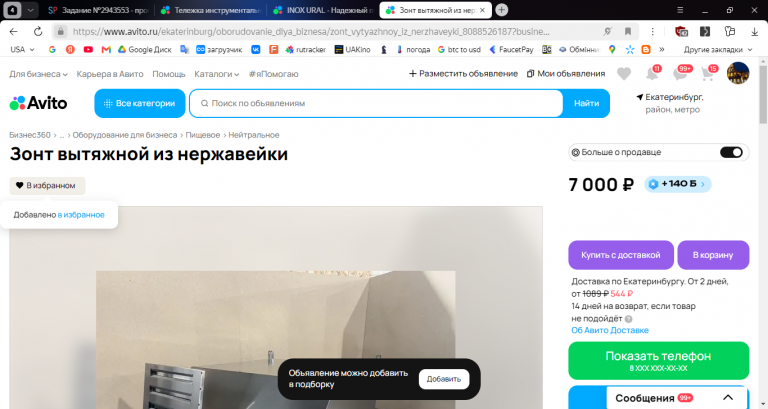Screen dimensions: 768x409
Task: Click the favorites heart icon in Avito header
Action: tap(624, 74)
